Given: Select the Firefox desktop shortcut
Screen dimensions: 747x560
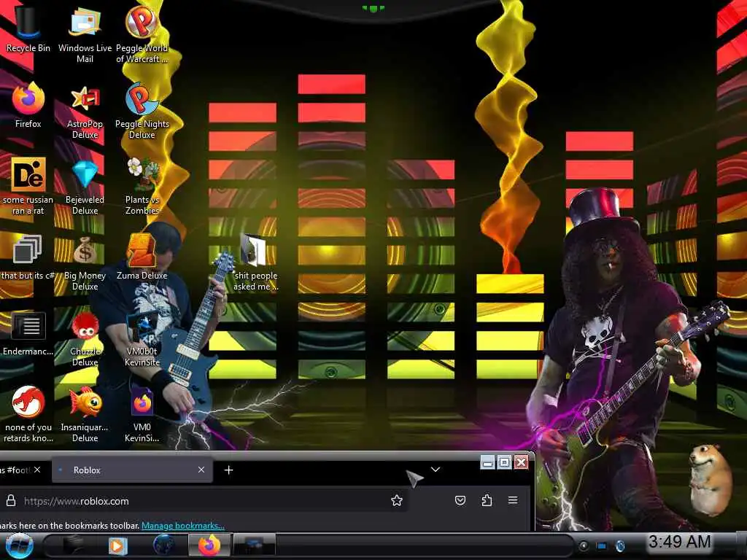Looking at the screenshot, I should [28, 105].
